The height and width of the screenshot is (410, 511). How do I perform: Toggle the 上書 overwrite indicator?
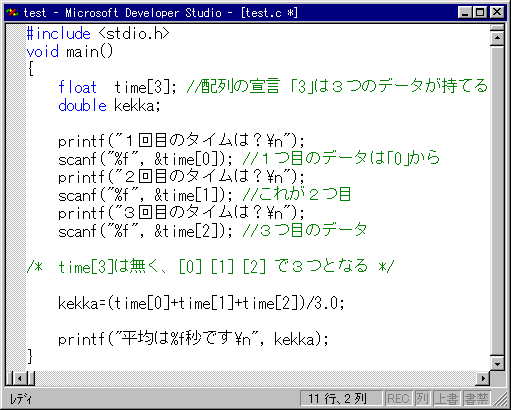click(446, 398)
